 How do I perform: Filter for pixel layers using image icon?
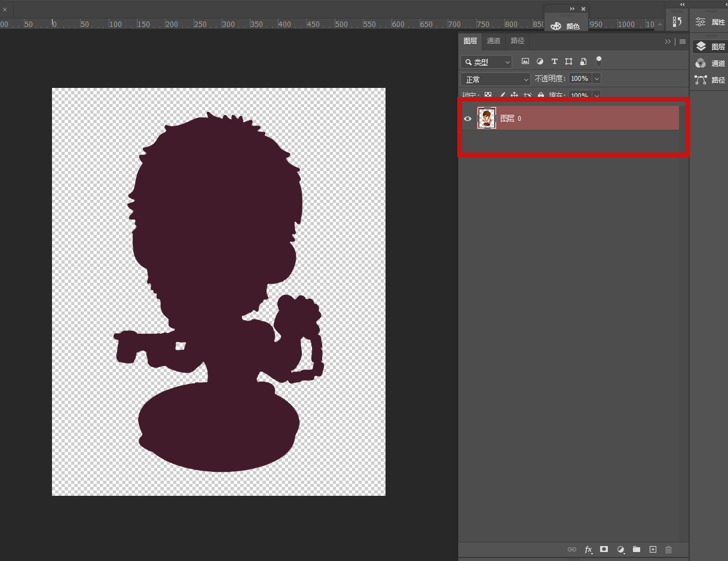(525, 62)
